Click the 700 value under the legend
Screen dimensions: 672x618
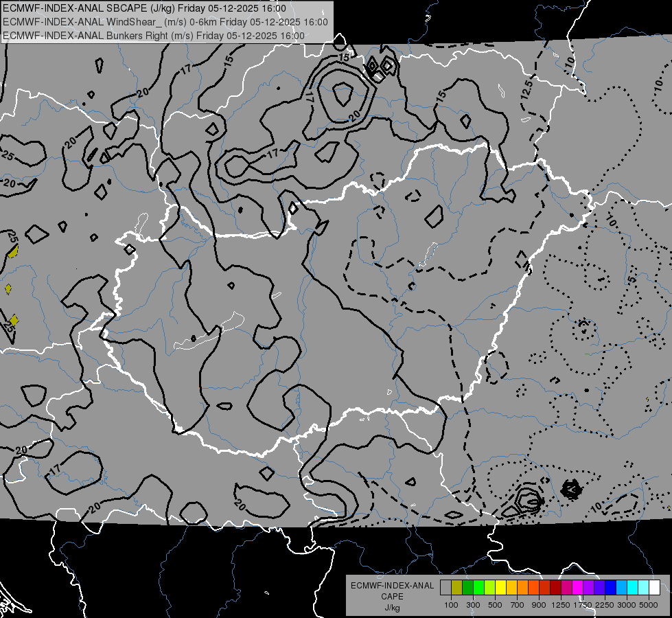(x=518, y=605)
